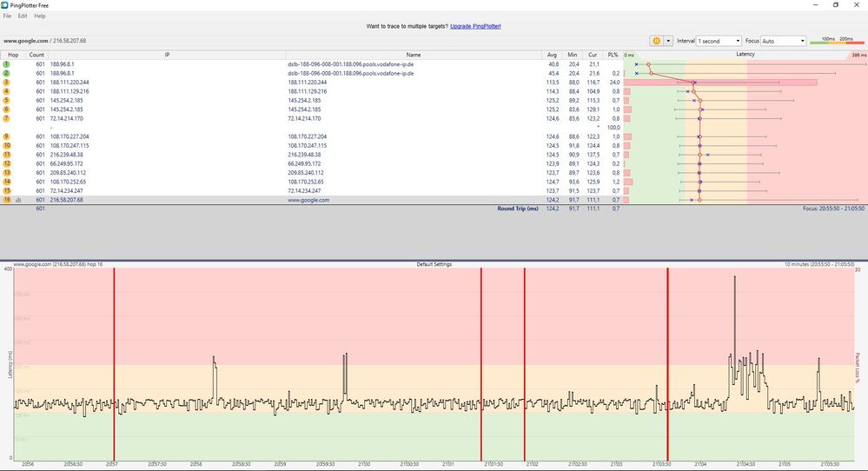
Task: Click the orange hop 10 circle icon
Action: pyautogui.click(x=7, y=146)
